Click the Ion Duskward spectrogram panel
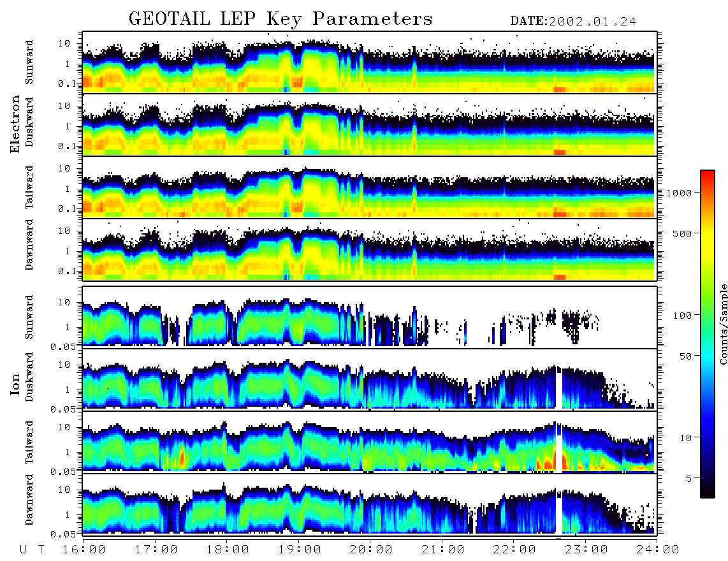The width and height of the screenshot is (728, 561). tap(370, 379)
